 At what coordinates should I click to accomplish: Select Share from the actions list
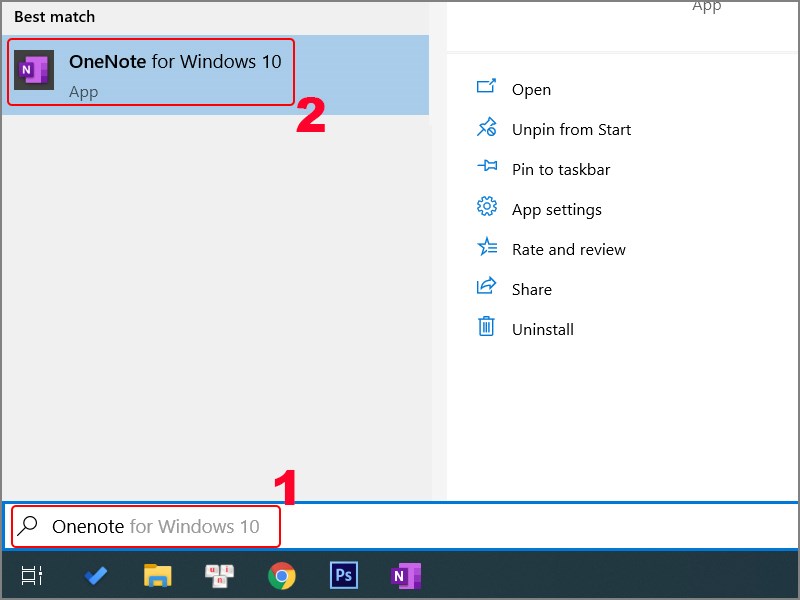(532, 290)
